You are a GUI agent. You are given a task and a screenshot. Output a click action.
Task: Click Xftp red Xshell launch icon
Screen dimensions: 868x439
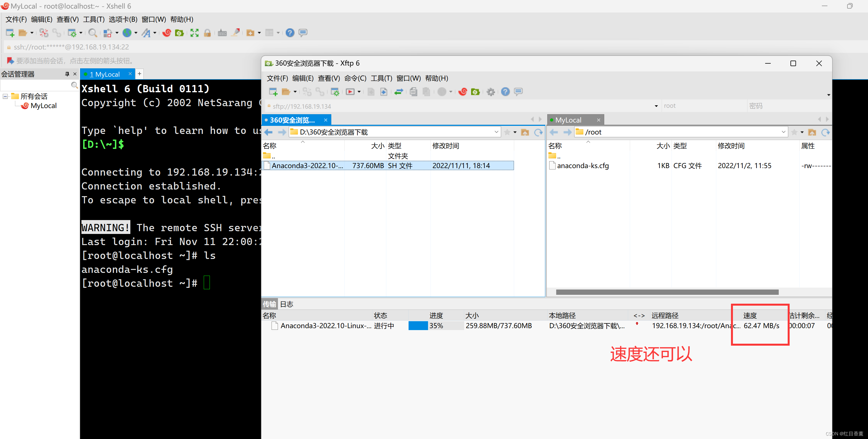pyautogui.click(x=463, y=92)
